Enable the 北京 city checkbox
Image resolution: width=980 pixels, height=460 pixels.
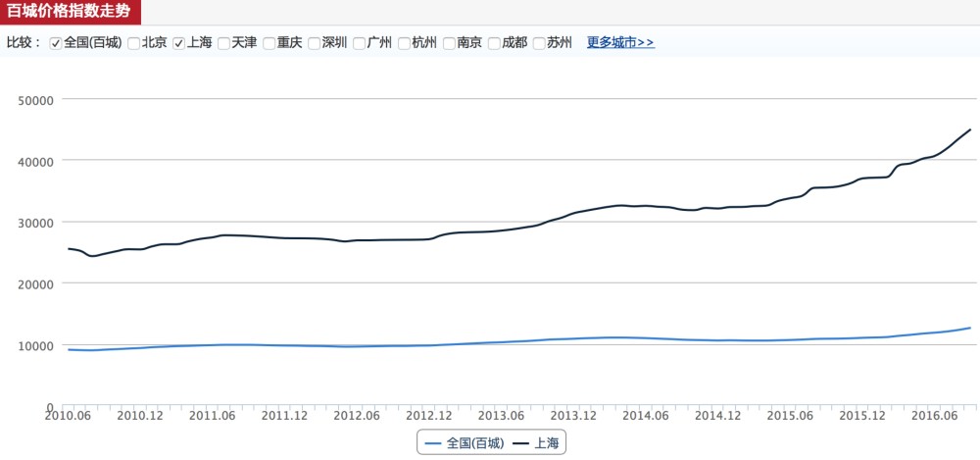point(134,43)
